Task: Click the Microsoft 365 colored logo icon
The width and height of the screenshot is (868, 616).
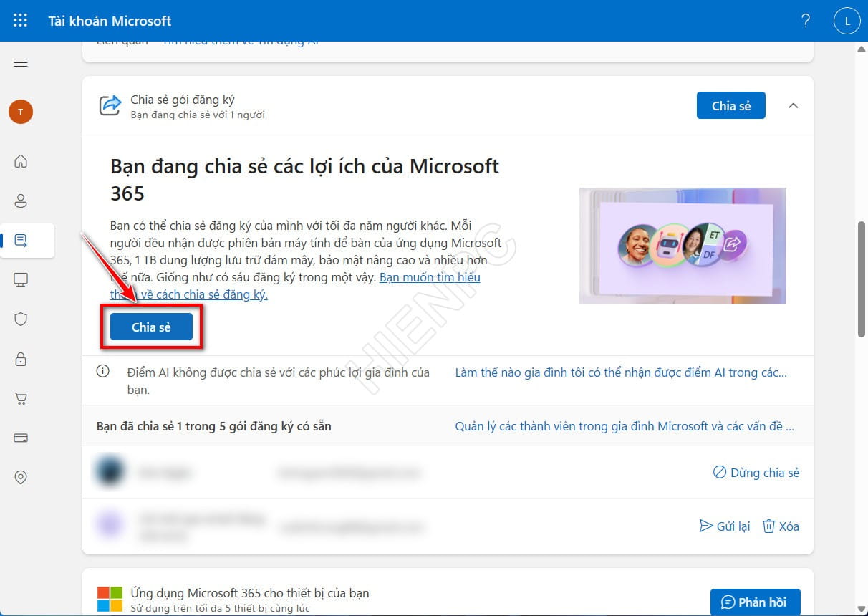Action: (110, 600)
